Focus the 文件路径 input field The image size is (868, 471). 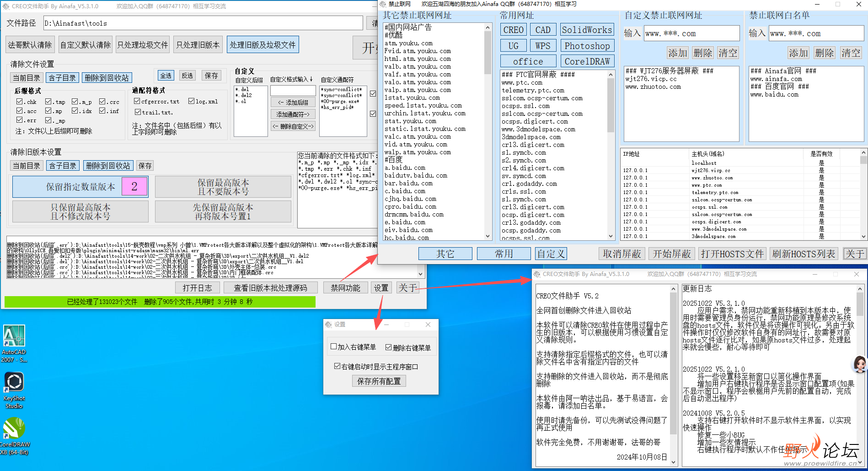(204, 23)
